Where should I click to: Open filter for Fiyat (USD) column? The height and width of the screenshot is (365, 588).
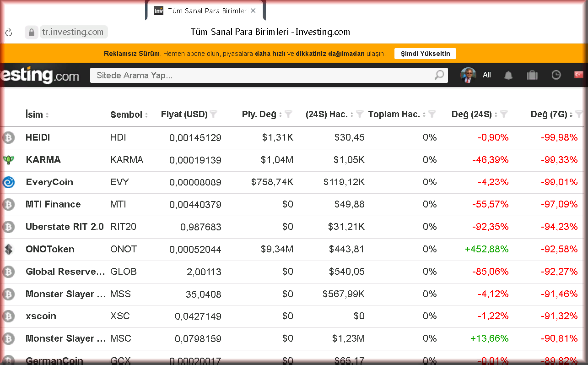click(x=213, y=114)
